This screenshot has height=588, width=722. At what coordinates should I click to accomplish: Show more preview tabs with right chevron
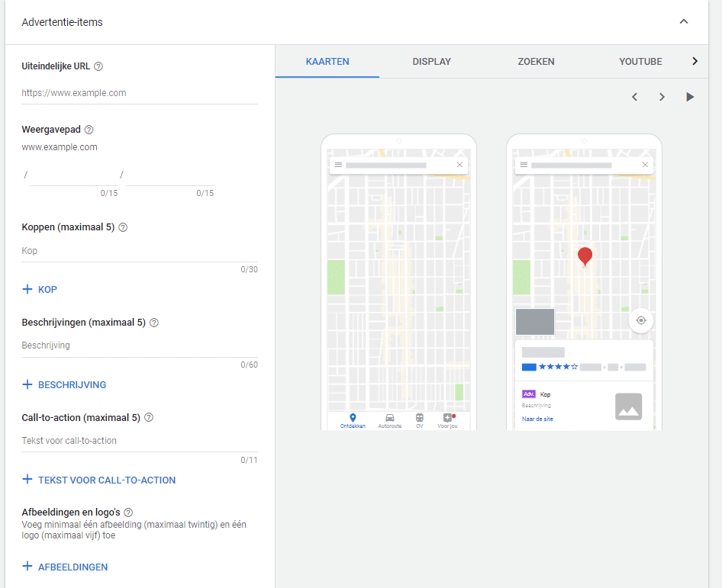695,61
